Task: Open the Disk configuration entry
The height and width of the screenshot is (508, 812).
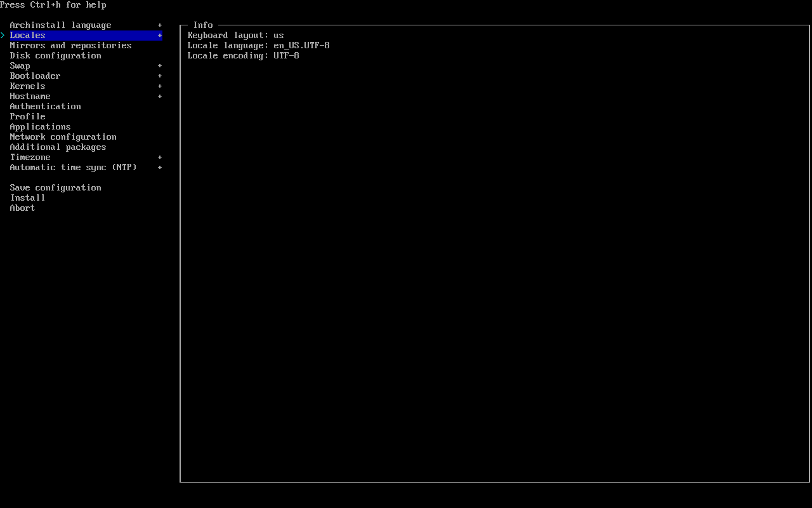Action: (x=55, y=56)
